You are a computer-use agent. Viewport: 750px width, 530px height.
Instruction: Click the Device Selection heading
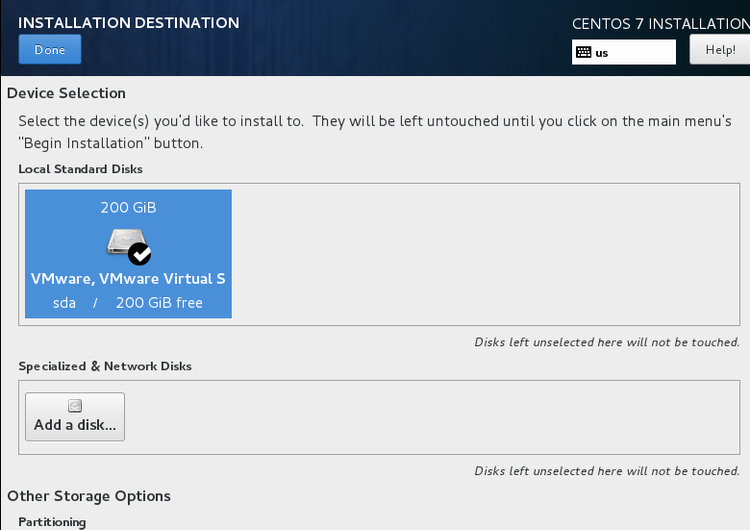point(66,93)
